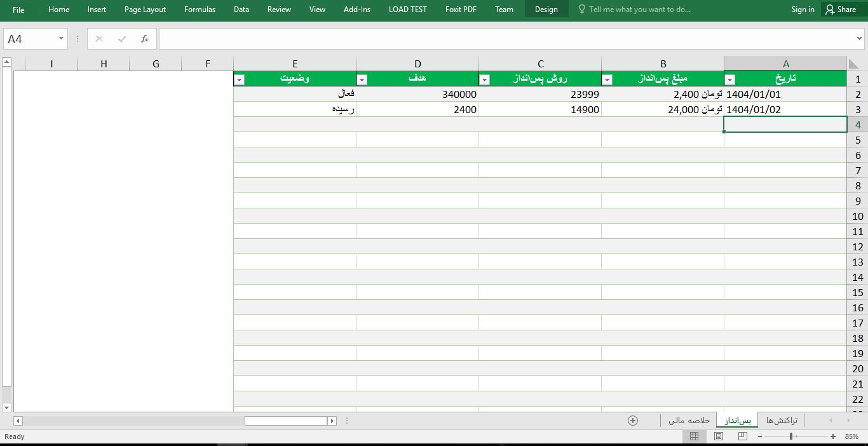The height and width of the screenshot is (446, 868).
Task: Open the Foxit PDF ribbon tab
Action: click(461, 10)
